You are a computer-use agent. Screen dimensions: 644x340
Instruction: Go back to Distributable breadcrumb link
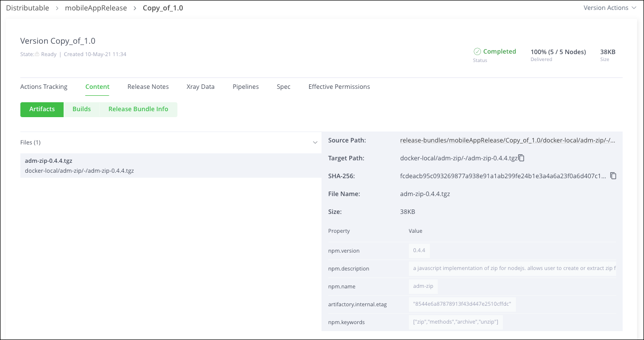click(x=27, y=8)
